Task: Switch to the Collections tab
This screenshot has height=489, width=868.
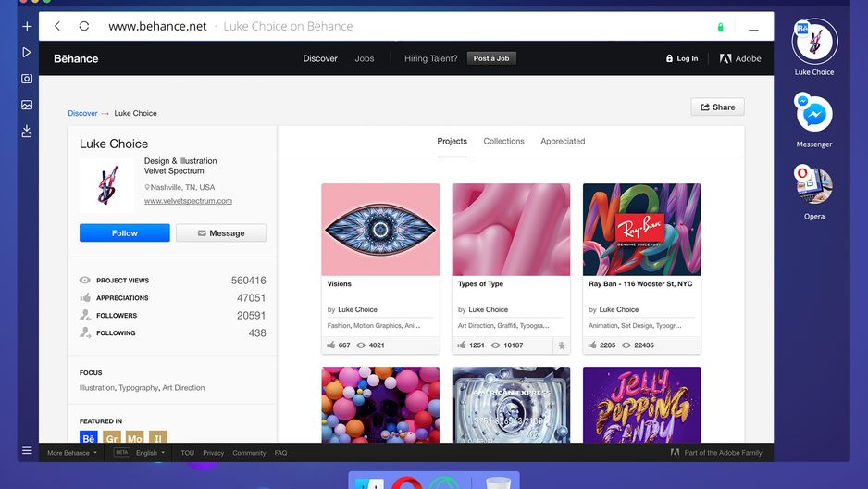Action: click(503, 141)
